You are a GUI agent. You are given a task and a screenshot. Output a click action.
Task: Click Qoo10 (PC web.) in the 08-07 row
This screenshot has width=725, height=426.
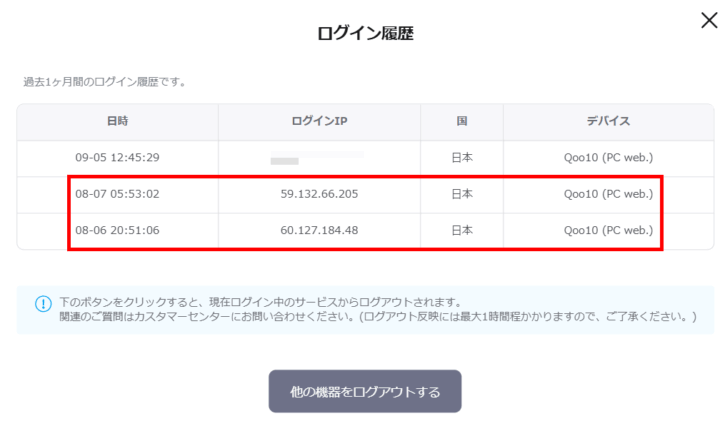[x=608, y=194]
